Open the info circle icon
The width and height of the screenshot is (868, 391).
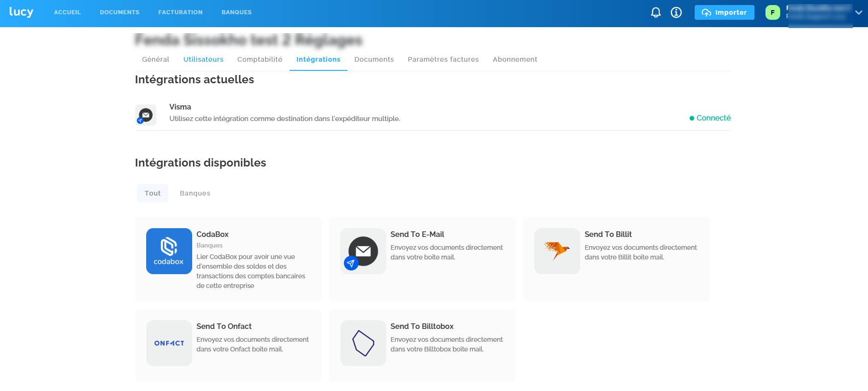point(676,12)
